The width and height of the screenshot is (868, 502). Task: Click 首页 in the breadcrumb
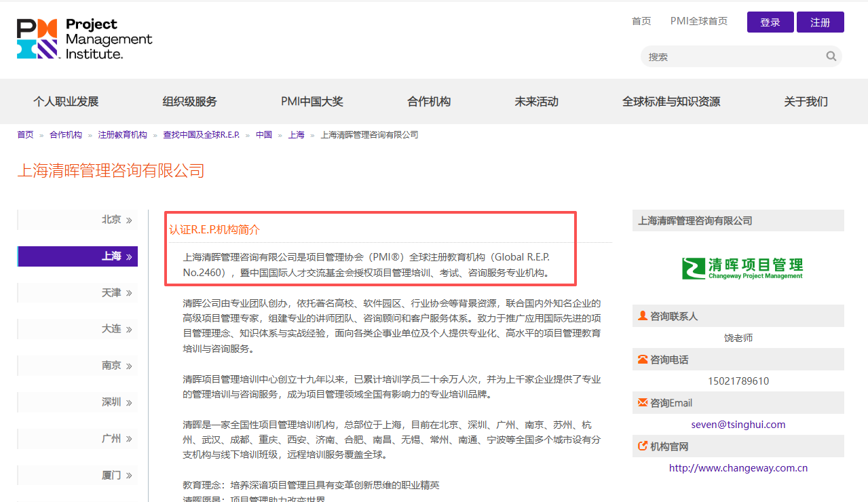[25, 135]
